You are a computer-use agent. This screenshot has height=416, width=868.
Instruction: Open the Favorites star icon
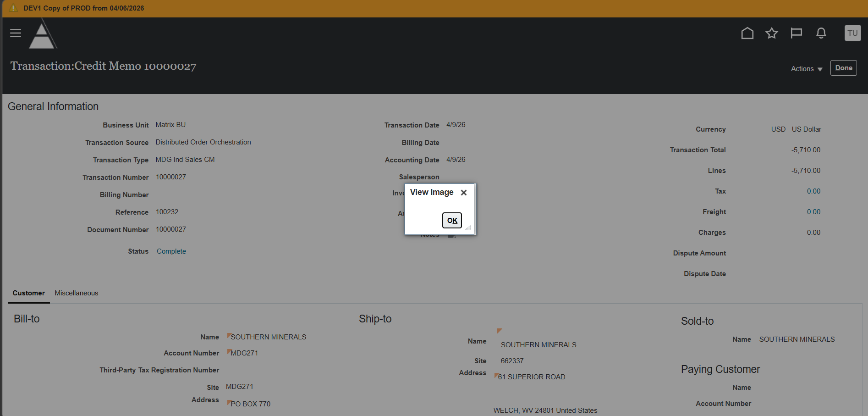point(772,33)
